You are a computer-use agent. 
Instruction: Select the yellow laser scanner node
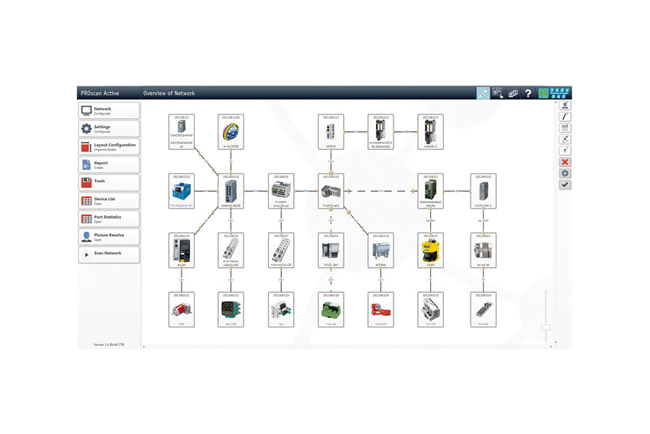(430, 250)
